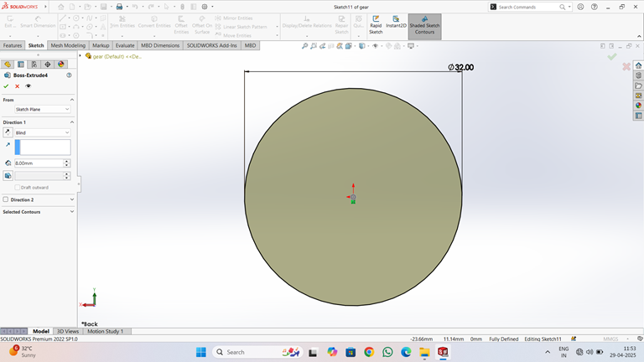Image resolution: width=644 pixels, height=362 pixels.
Task: Click the 8.00mm depth field
Action: (39, 163)
